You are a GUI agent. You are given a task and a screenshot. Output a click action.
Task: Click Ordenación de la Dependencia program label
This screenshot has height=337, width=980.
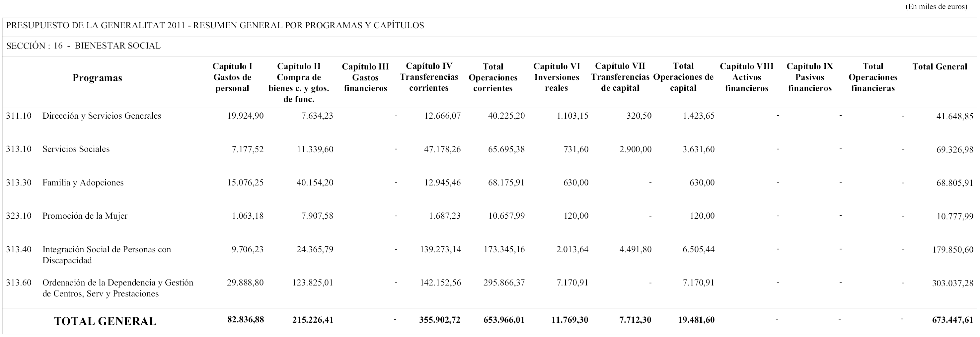pyautogui.click(x=118, y=288)
